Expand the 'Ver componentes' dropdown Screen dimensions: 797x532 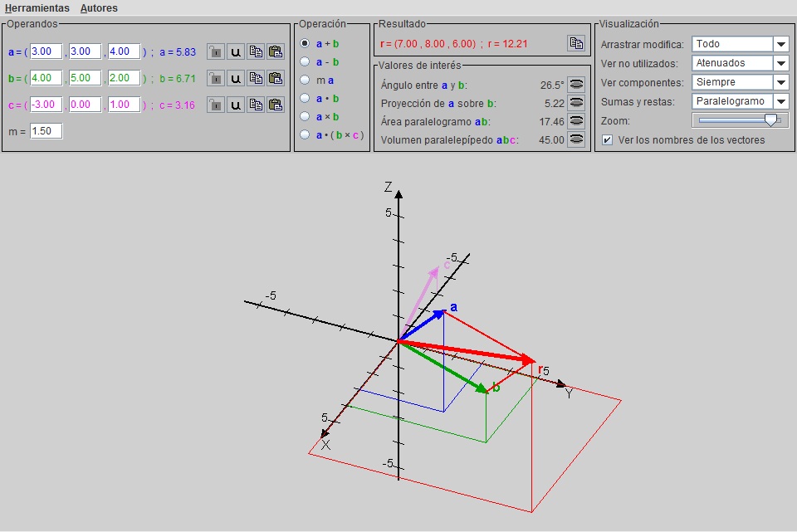(780, 82)
